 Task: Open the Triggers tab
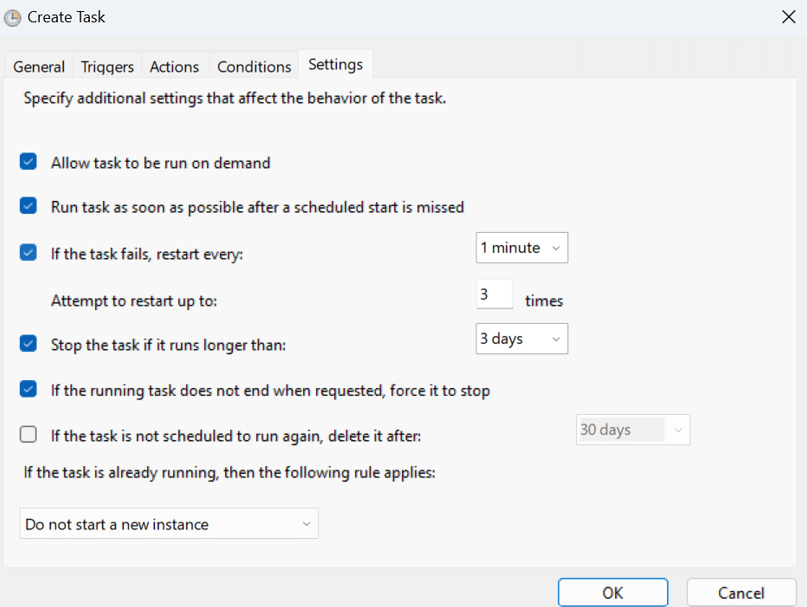(x=107, y=67)
